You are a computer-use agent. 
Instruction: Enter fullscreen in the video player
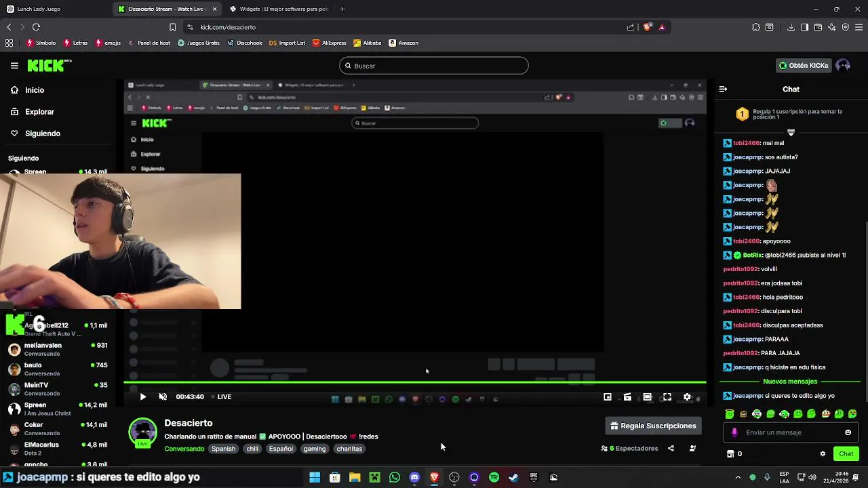pyautogui.click(x=667, y=397)
